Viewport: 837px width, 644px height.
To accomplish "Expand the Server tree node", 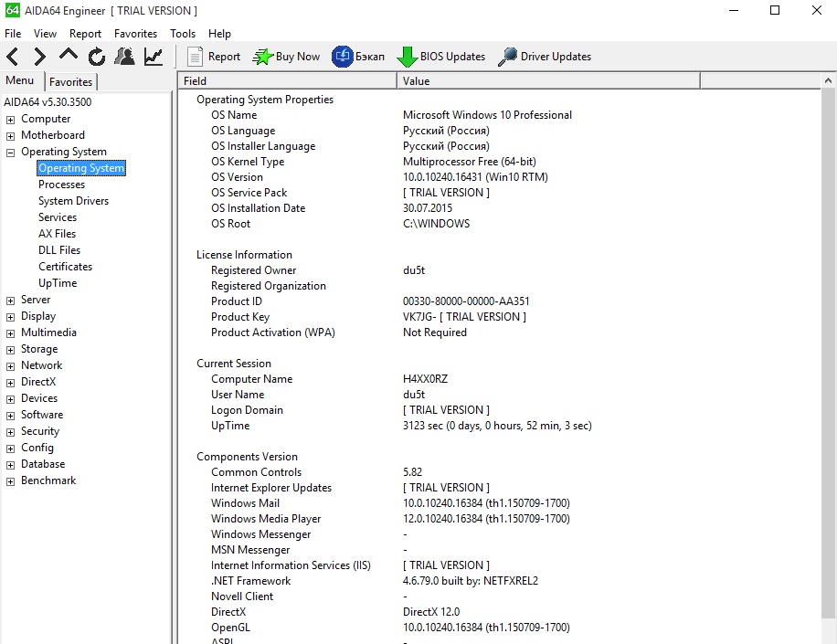I will pyautogui.click(x=10, y=301).
